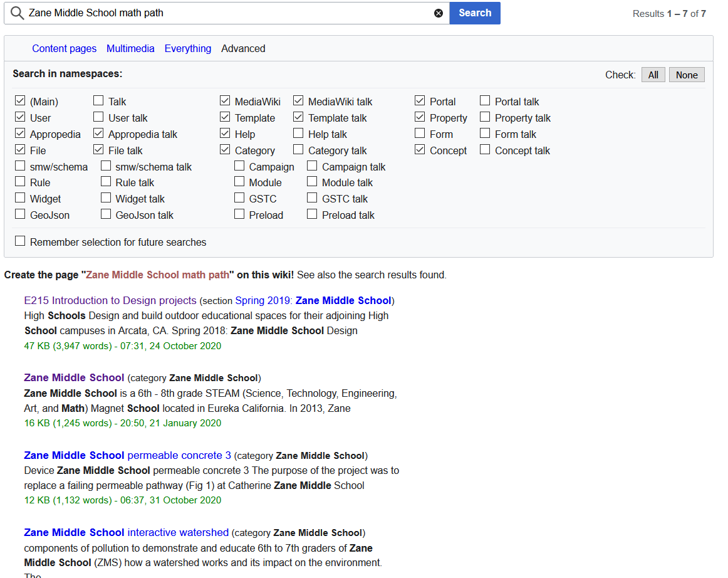
Task: Open E215 Introduction to Design projects result
Action: click(110, 300)
